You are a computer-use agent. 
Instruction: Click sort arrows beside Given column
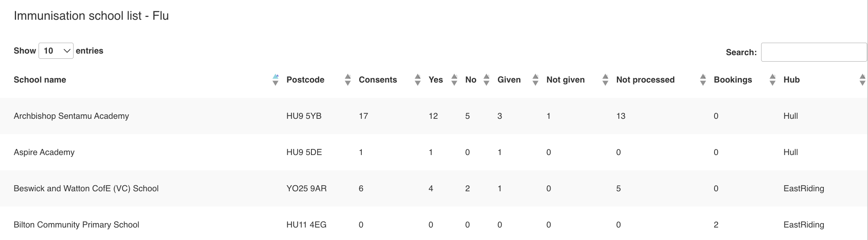pos(535,80)
